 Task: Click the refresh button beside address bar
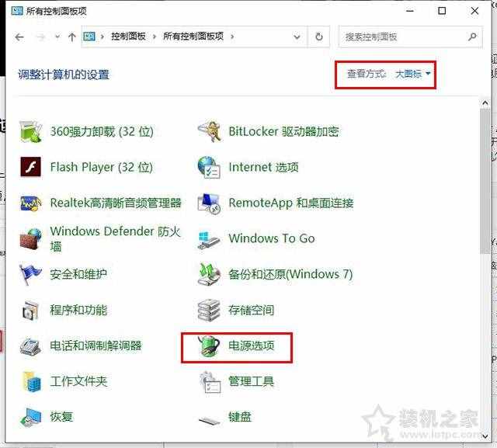coord(318,36)
